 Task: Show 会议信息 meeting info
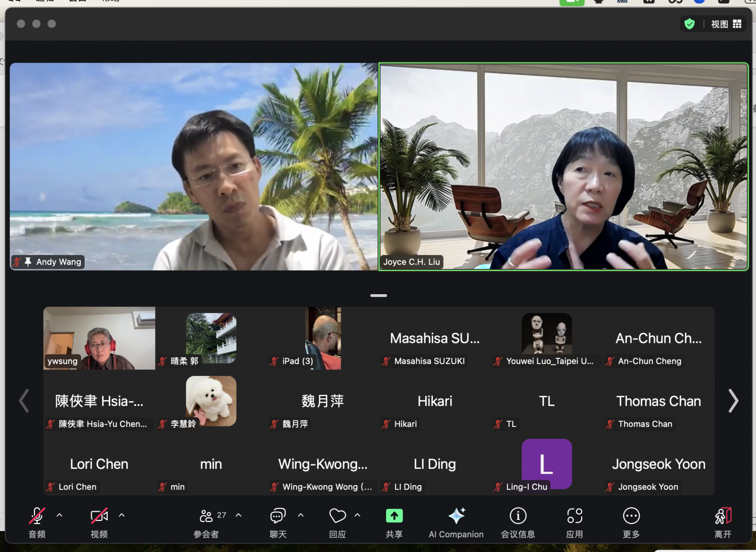518,517
